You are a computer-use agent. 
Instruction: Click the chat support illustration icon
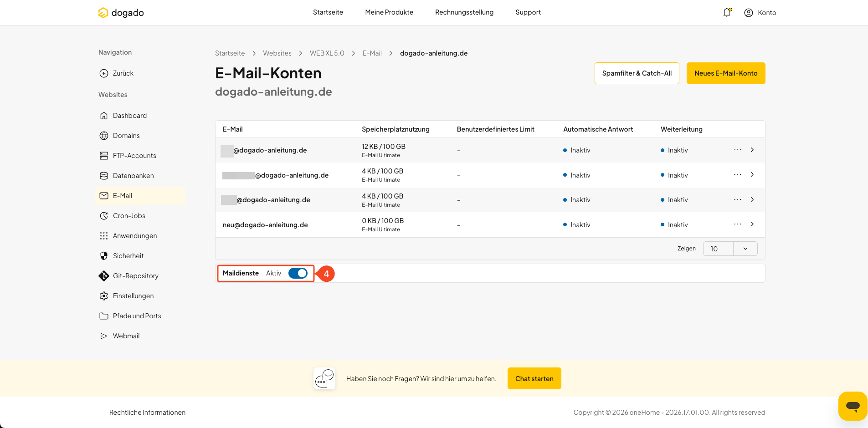click(324, 378)
